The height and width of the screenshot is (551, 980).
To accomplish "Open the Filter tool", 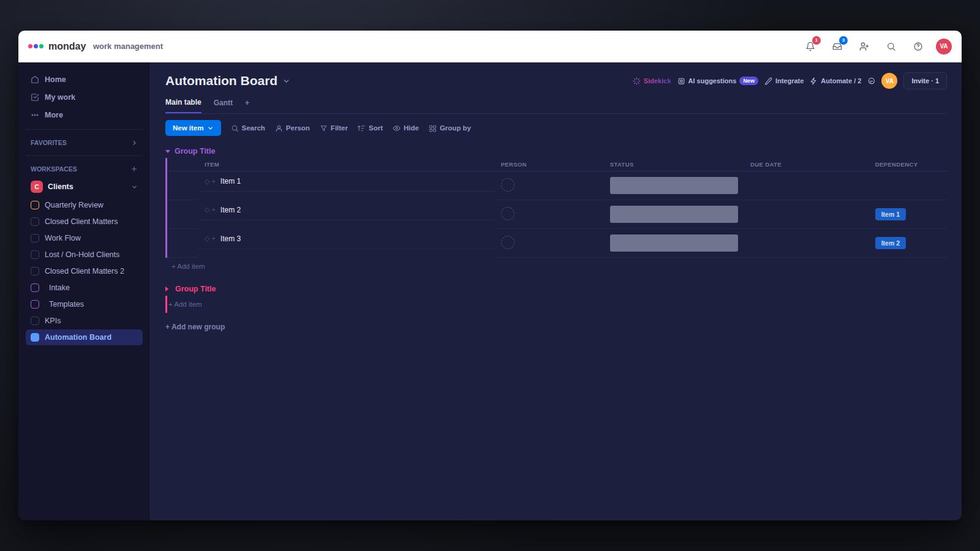I will [334, 128].
